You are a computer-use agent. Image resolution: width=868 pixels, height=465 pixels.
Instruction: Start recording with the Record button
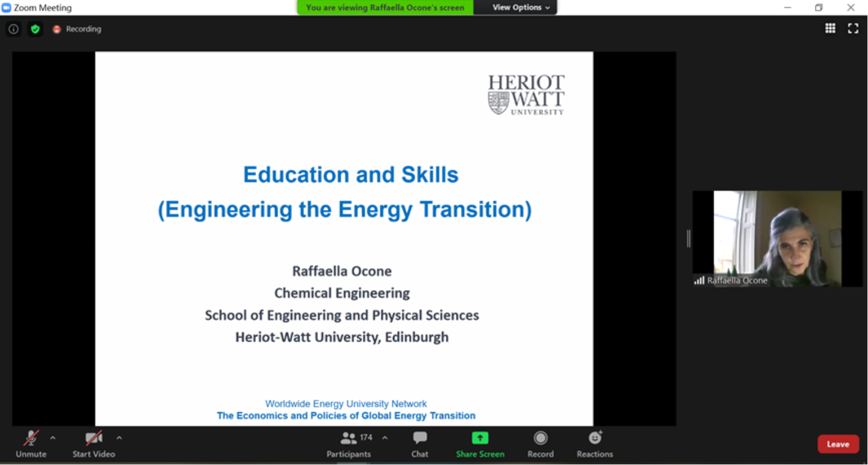[540, 444]
